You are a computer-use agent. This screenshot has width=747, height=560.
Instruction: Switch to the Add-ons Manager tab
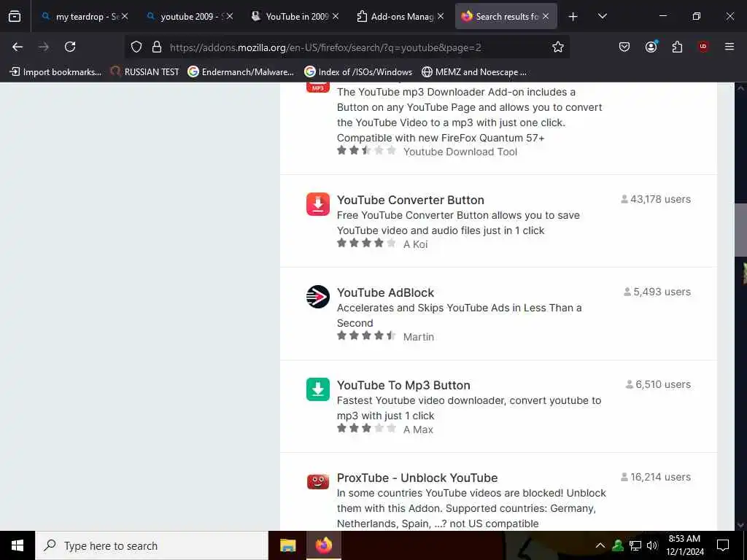(400, 16)
